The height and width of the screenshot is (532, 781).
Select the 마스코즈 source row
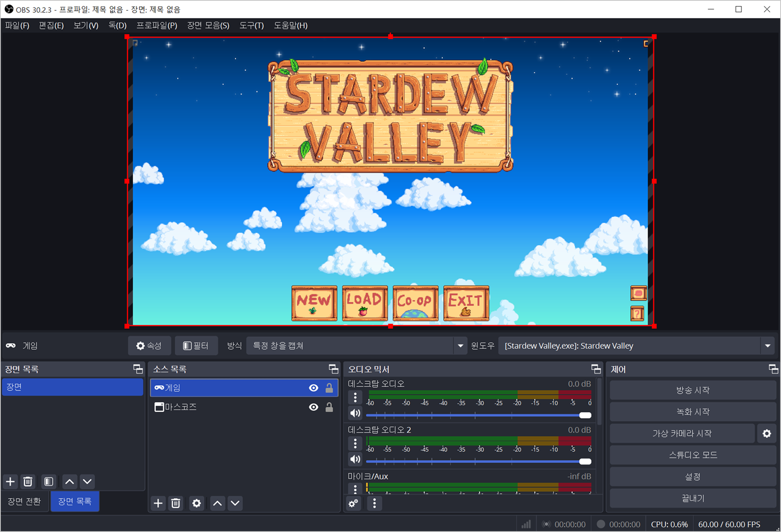tap(244, 407)
